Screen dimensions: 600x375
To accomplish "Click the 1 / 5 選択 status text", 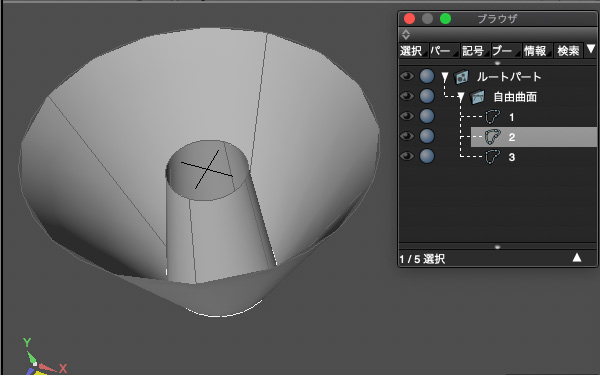I will click(x=422, y=259).
